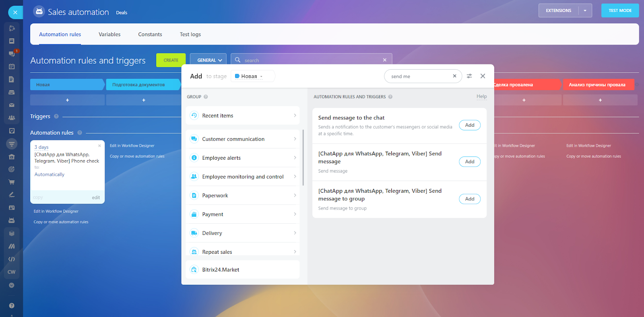Image resolution: width=644 pixels, height=317 pixels.
Task: Open the help question icon in sidebar
Action: [12, 305]
